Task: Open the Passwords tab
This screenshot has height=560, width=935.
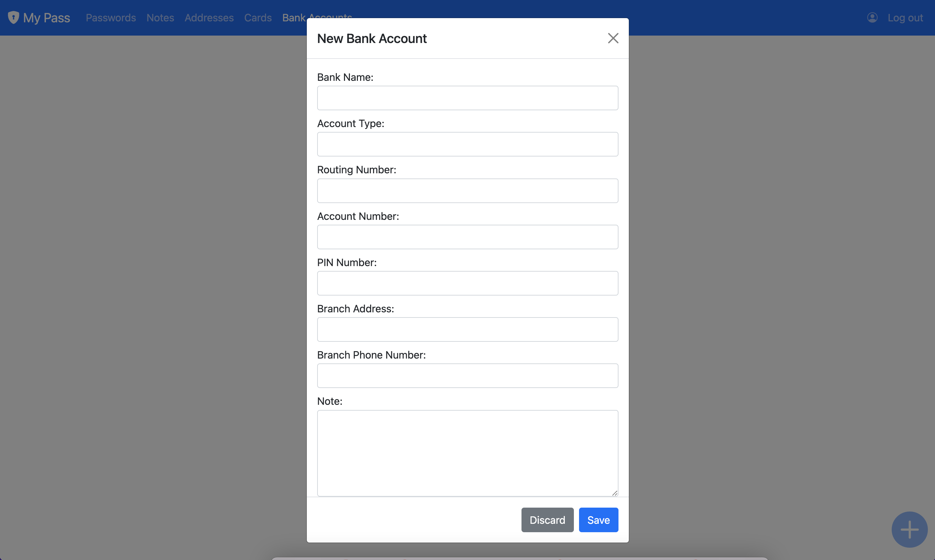Action: click(x=111, y=18)
